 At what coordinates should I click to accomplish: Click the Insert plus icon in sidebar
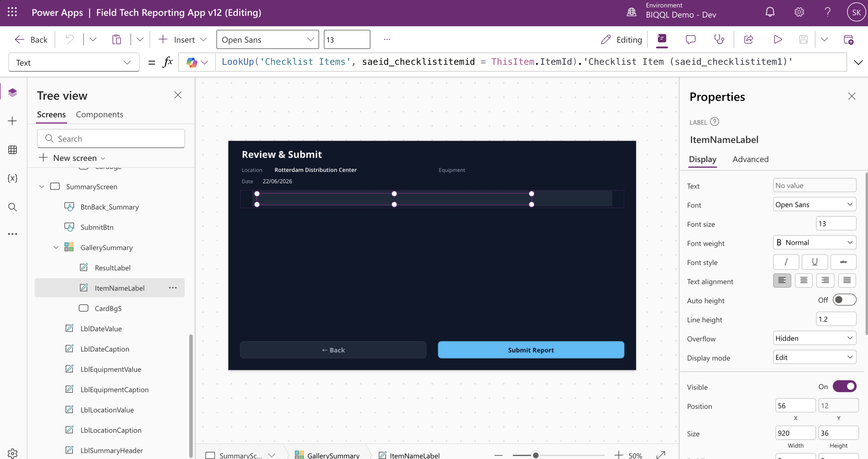click(x=13, y=121)
